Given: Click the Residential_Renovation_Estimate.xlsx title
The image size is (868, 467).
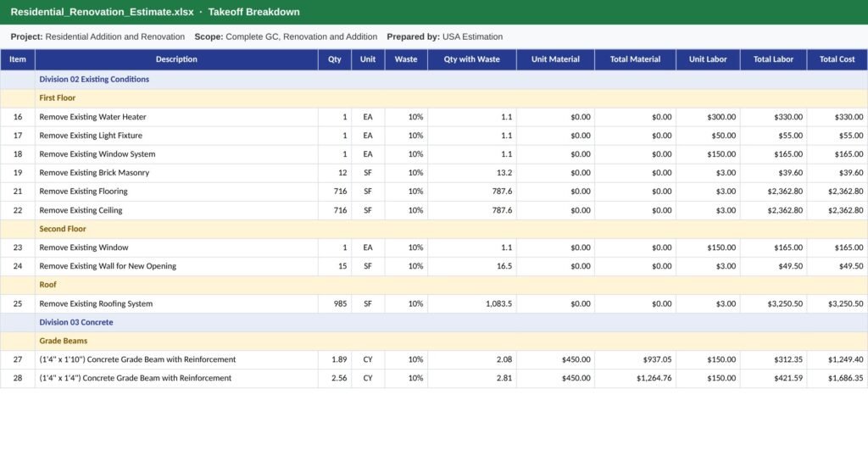Looking at the screenshot, I should (x=102, y=12).
